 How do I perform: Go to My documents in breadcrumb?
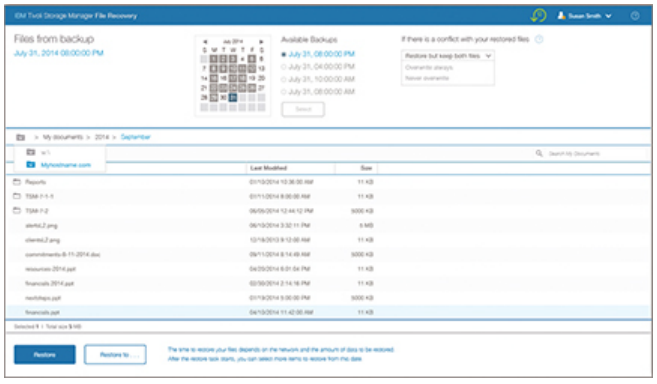point(63,137)
